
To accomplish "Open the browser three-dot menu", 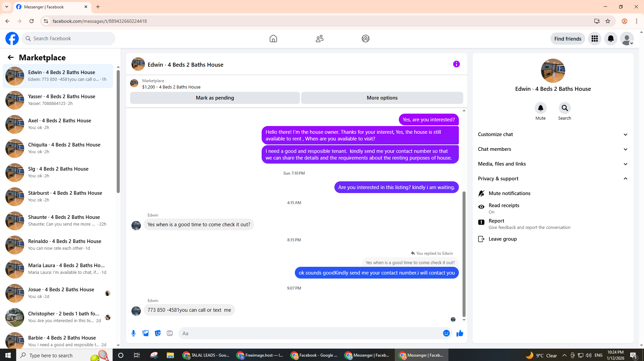I will click(637, 21).
